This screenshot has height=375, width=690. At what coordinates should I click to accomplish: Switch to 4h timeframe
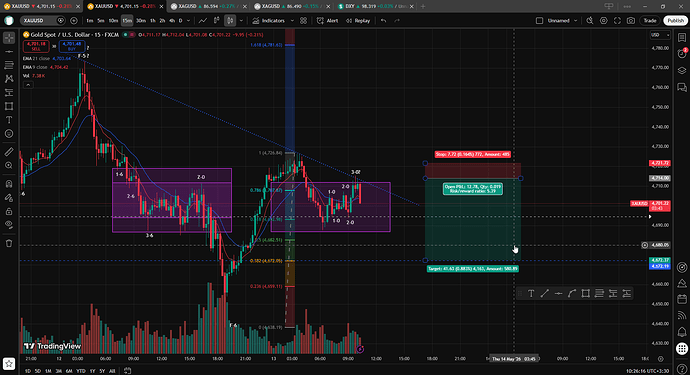pos(172,21)
